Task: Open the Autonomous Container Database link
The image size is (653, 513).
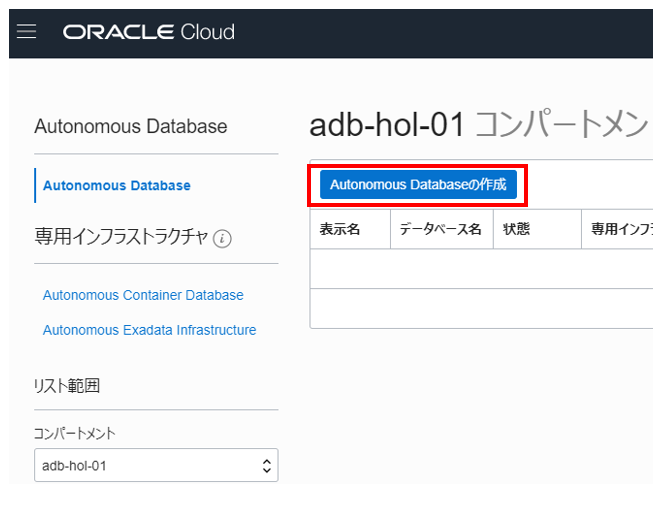Action: coord(143,295)
